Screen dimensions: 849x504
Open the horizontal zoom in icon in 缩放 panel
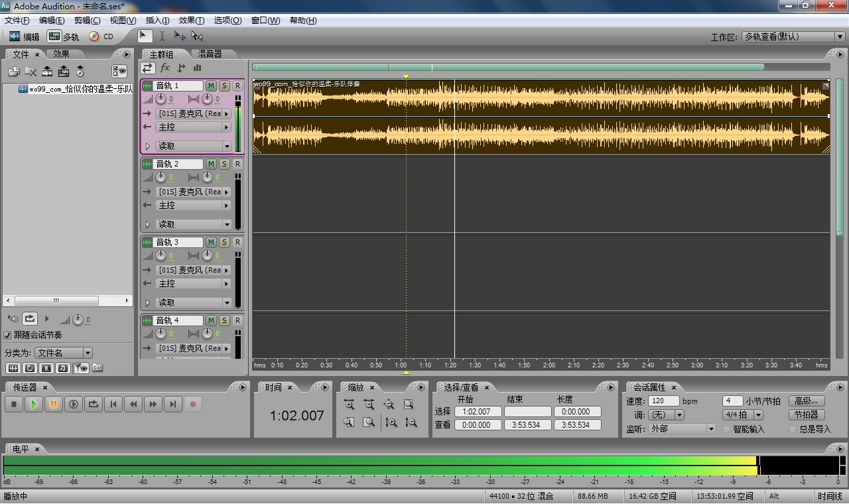pyautogui.click(x=350, y=403)
